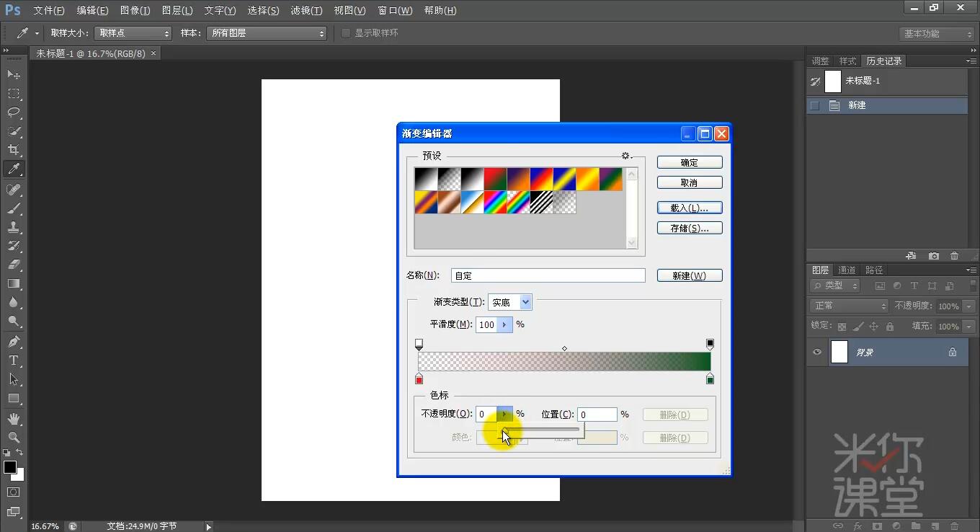The image size is (980, 532).
Task: Open the blend mode dropdown showing 正常
Action: coord(849,306)
